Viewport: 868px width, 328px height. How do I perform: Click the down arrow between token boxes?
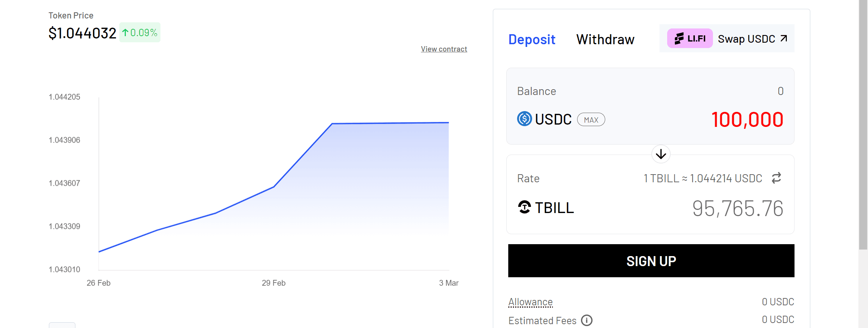pos(661,154)
